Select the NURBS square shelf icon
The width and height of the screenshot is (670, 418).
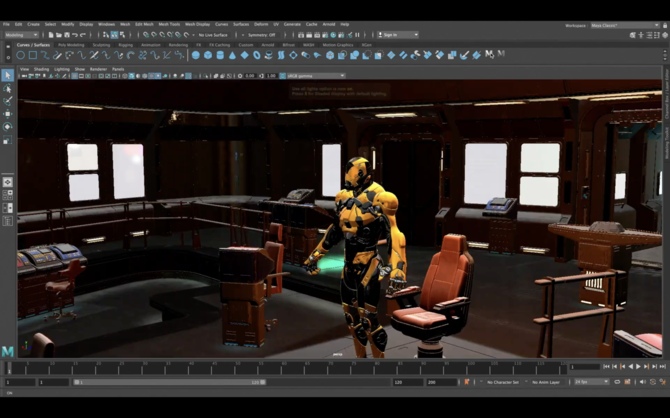pos(33,55)
